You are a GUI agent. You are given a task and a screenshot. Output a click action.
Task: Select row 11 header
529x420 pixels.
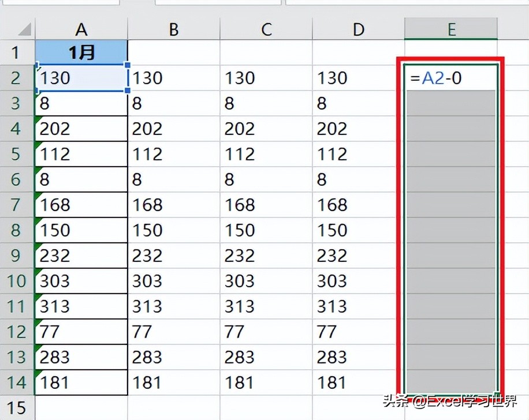pos(17,306)
